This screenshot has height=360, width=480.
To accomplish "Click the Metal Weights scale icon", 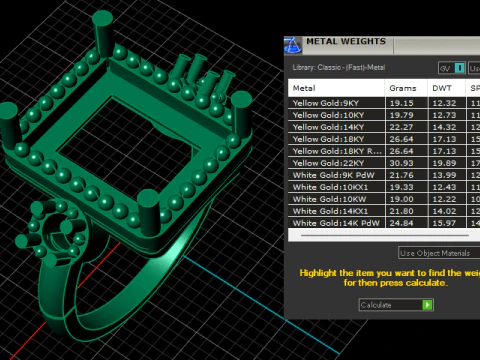I will coord(293,46).
